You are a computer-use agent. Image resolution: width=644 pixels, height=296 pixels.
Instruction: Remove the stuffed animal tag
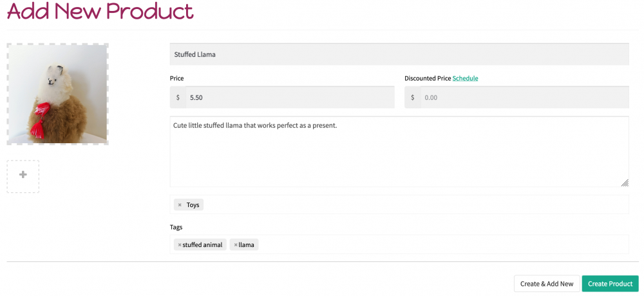pos(180,245)
